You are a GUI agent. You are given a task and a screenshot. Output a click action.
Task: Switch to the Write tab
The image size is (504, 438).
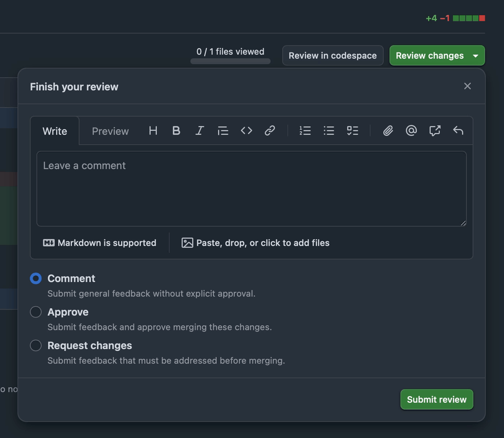pos(55,131)
